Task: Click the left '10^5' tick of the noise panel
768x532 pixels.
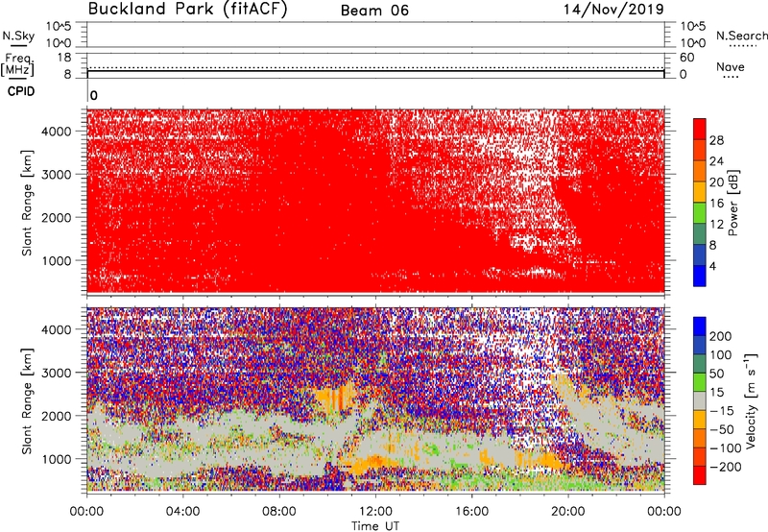Action: (60, 26)
